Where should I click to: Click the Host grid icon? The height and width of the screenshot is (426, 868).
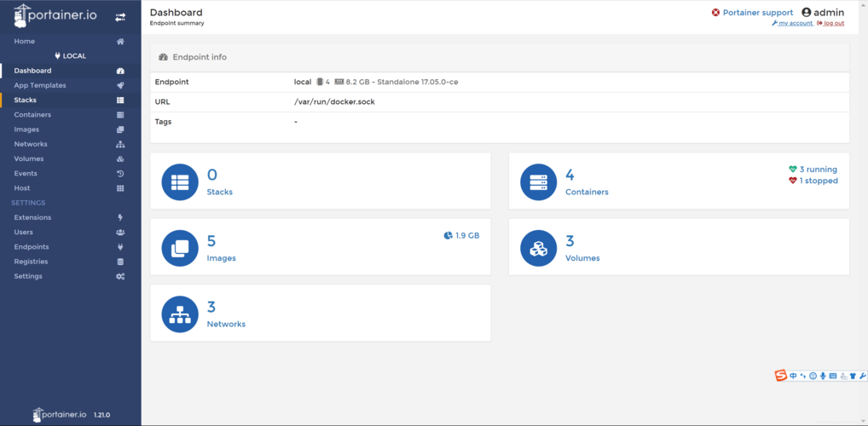pyautogui.click(x=120, y=188)
